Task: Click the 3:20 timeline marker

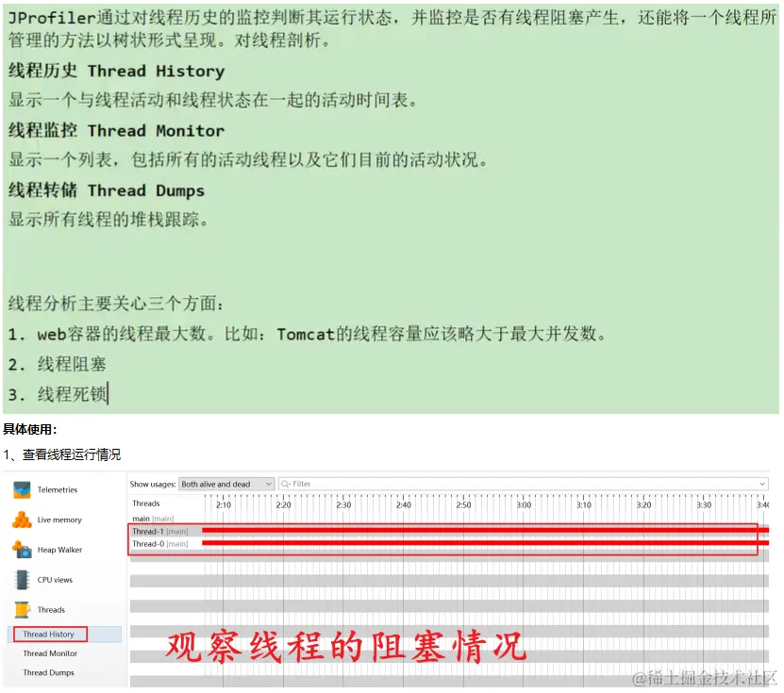Action: pyautogui.click(x=643, y=505)
